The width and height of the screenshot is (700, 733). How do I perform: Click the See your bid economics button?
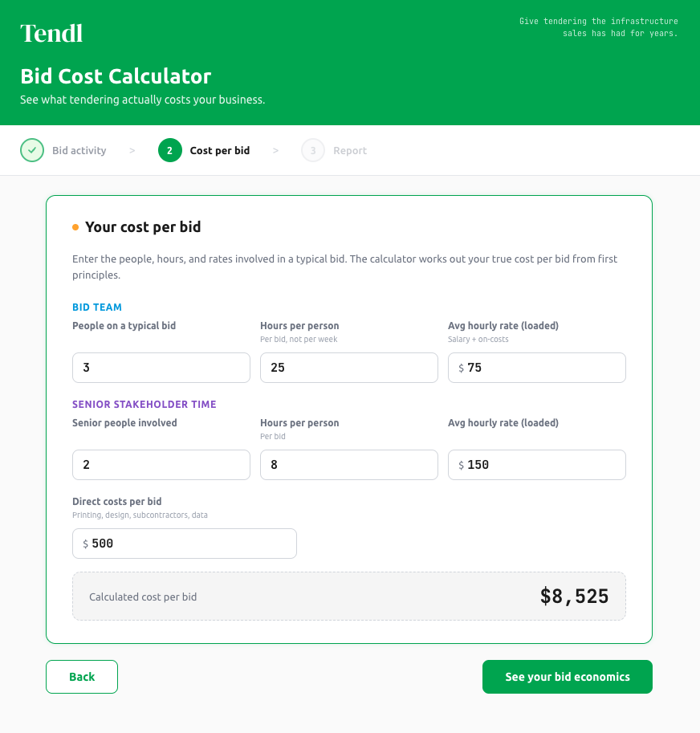coord(567,677)
